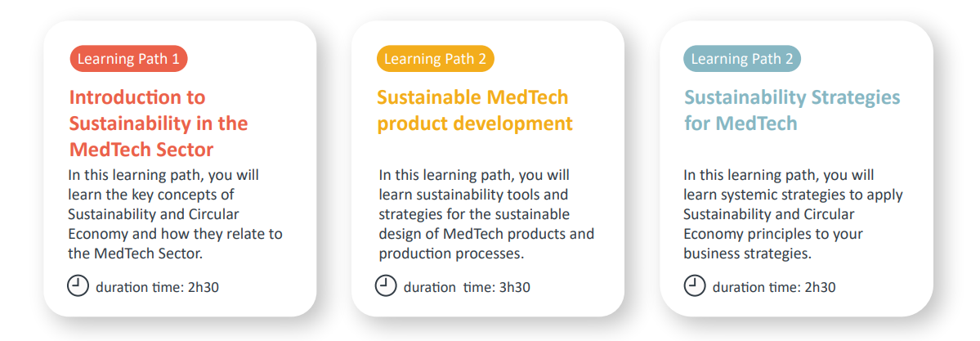Select the middle Sustainable MedTech card
The width and height of the screenshot is (980, 341).
coord(488,168)
